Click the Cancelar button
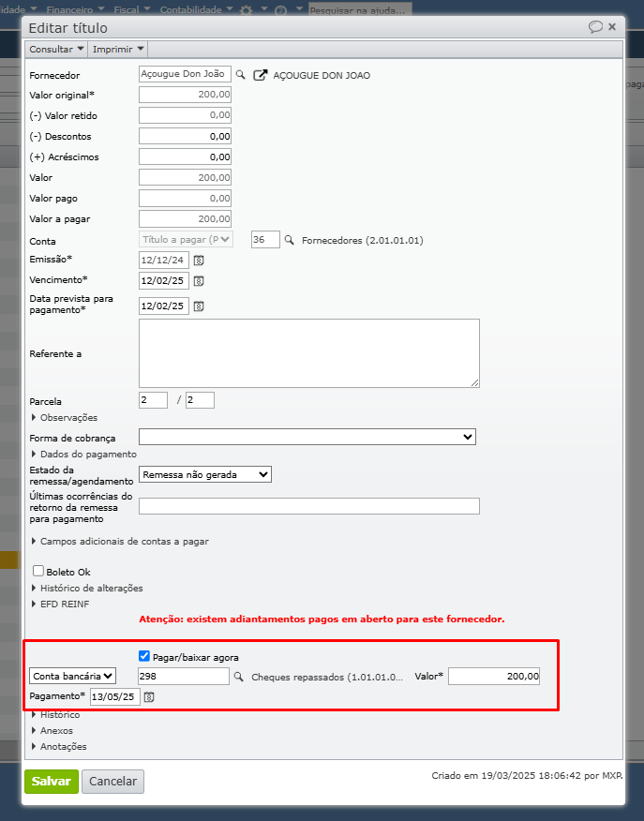 pos(112,782)
